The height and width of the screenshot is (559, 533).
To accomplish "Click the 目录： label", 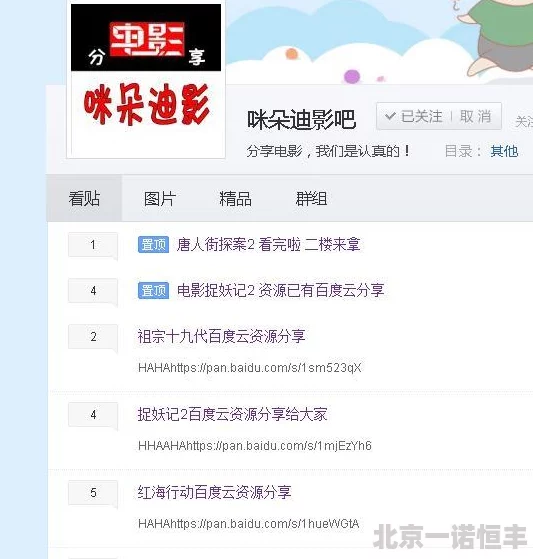I will (x=463, y=151).
